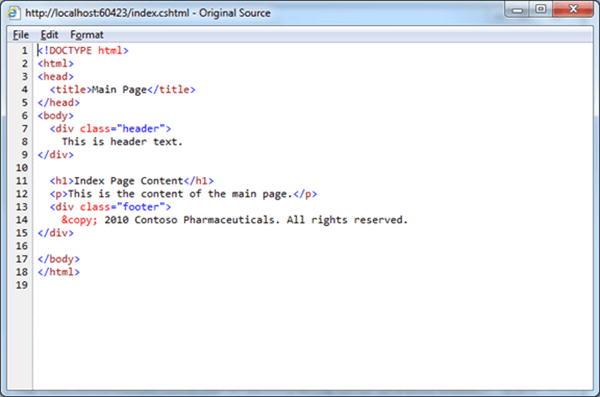Viewport: 600px width, 397px height.
Task: Open the Format menu
Action: pyautogui.click(x=87, y=35)
